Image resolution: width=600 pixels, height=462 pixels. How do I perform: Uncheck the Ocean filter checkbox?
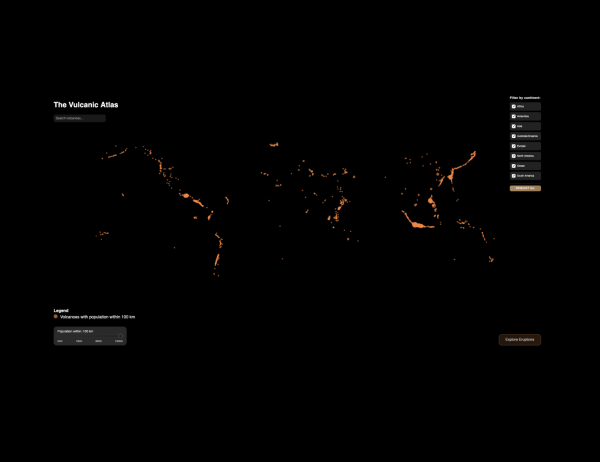pos(514,166)
